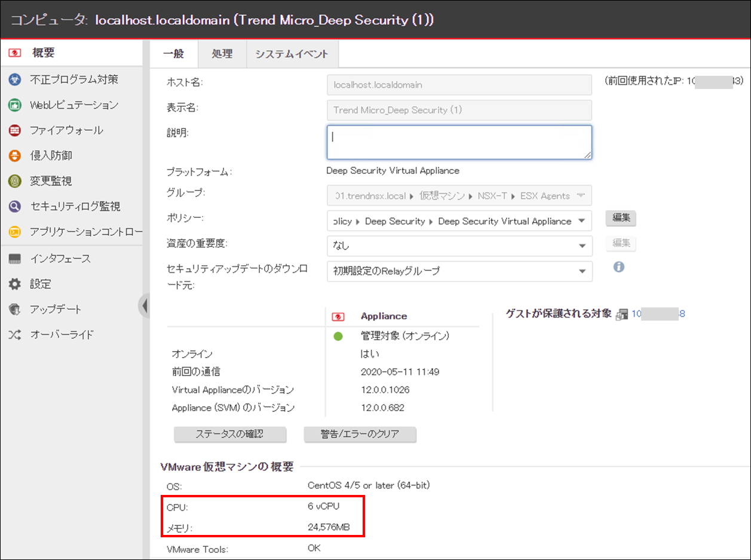Click the アップデート shield icon
This screenshot has width=751, height=560.
click(x=15, y=309)
